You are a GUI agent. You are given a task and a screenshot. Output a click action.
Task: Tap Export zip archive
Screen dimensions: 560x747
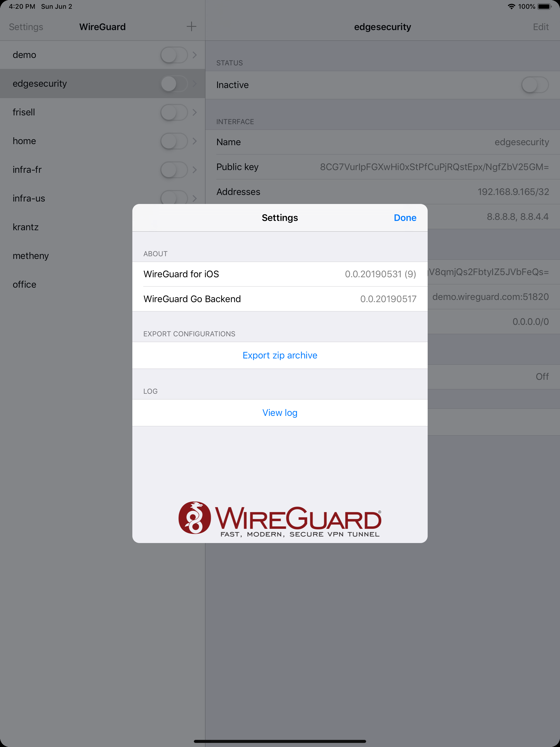point(280,355)
